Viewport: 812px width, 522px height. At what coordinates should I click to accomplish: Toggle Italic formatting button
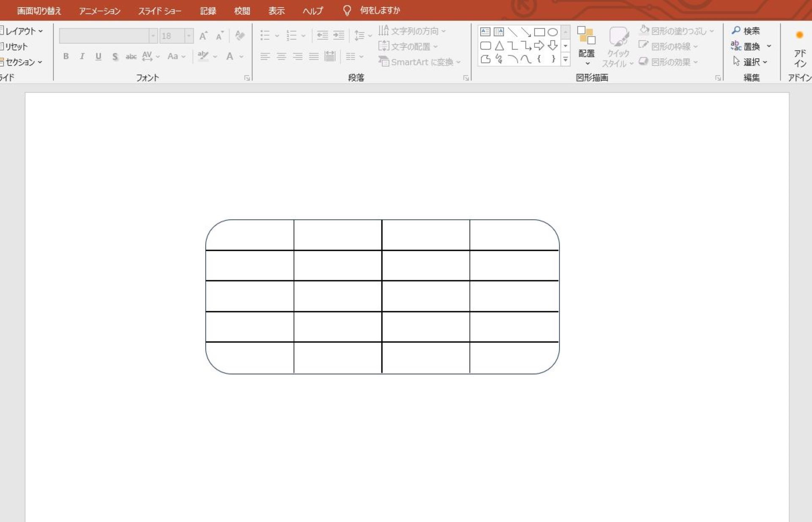click(82, 56)
